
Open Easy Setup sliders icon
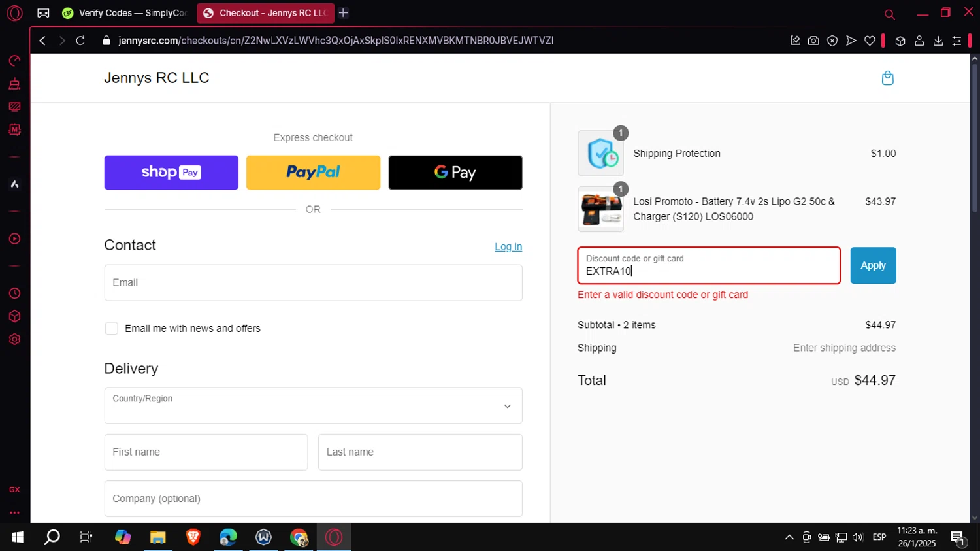point(956,41)
